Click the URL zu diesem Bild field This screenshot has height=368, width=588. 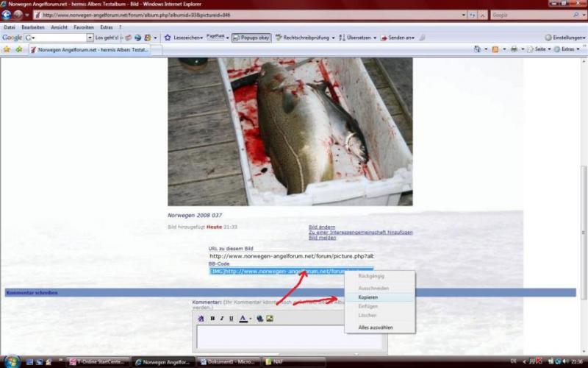coord(291,256)
